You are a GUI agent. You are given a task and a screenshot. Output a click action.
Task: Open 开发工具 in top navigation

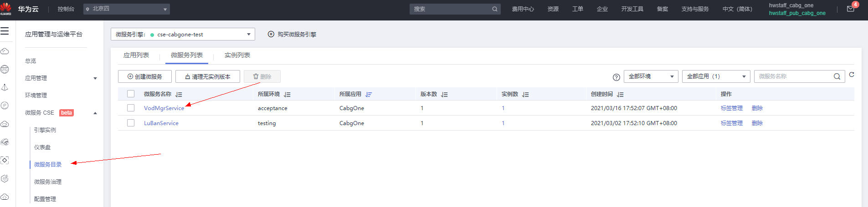[632, 9]
